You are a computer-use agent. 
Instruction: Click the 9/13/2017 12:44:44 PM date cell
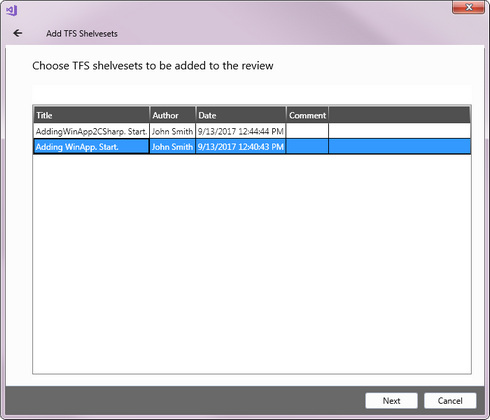click(241, 131)
